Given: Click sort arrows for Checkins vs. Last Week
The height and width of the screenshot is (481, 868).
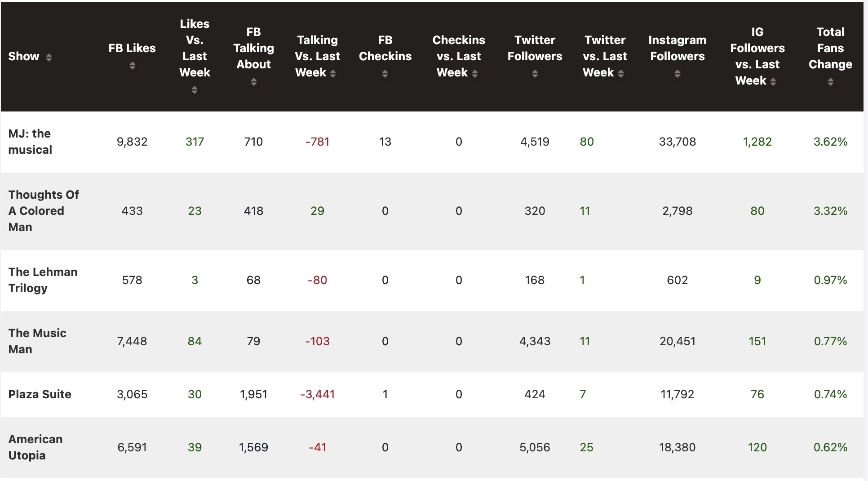Looking at the screenshot, I should pos(475,74).
